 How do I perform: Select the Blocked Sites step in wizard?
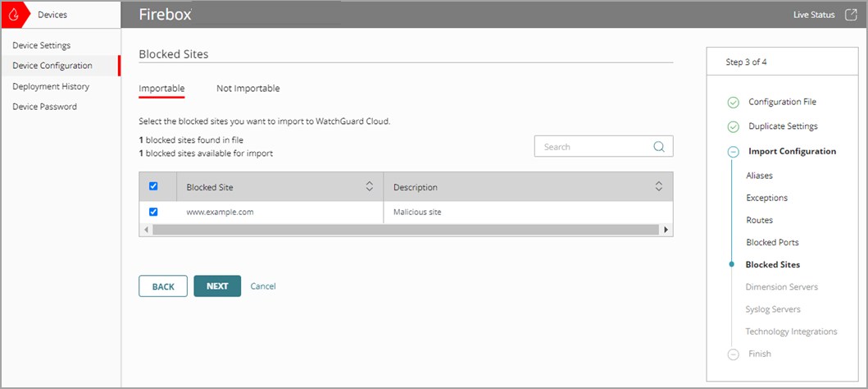[x=773, y=265]
